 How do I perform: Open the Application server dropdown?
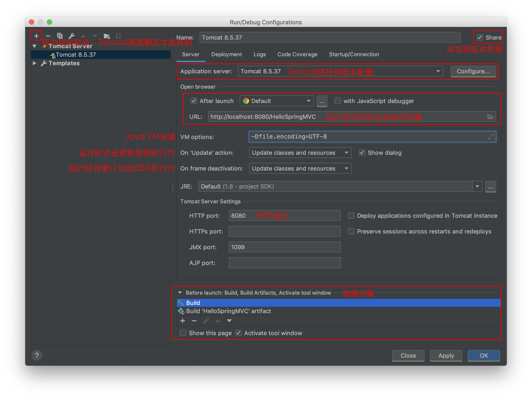click(340, 72)
